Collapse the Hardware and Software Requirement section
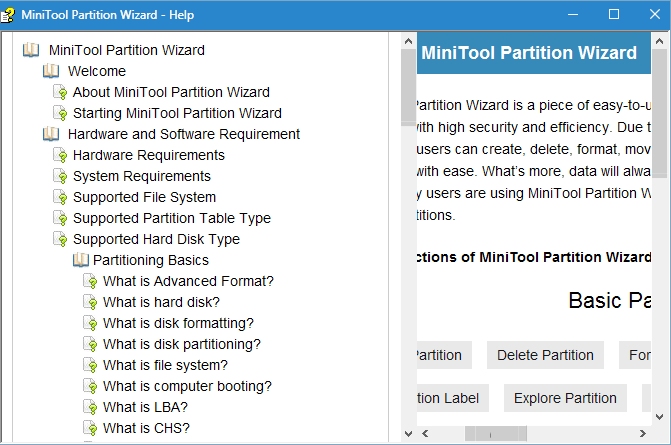 [51, 134]
